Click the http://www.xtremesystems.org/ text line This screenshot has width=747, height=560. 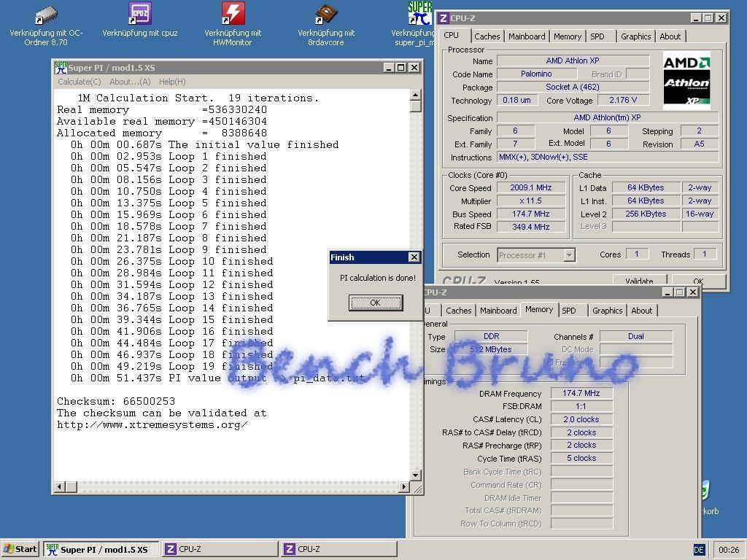tap(152, 425)
